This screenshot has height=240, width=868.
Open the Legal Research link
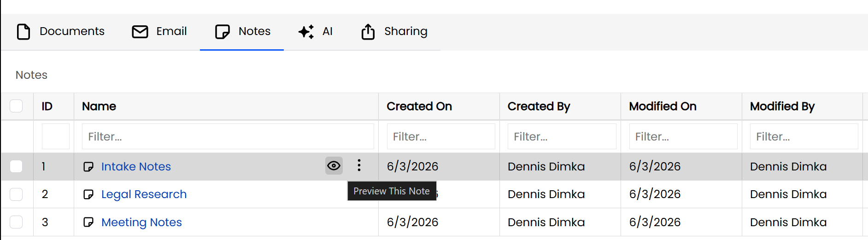click(144, 194)
